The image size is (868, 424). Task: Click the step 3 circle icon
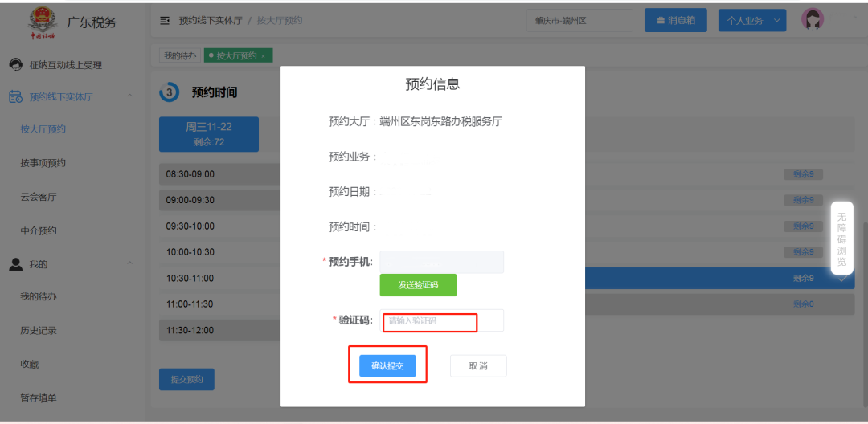(169, 92)
